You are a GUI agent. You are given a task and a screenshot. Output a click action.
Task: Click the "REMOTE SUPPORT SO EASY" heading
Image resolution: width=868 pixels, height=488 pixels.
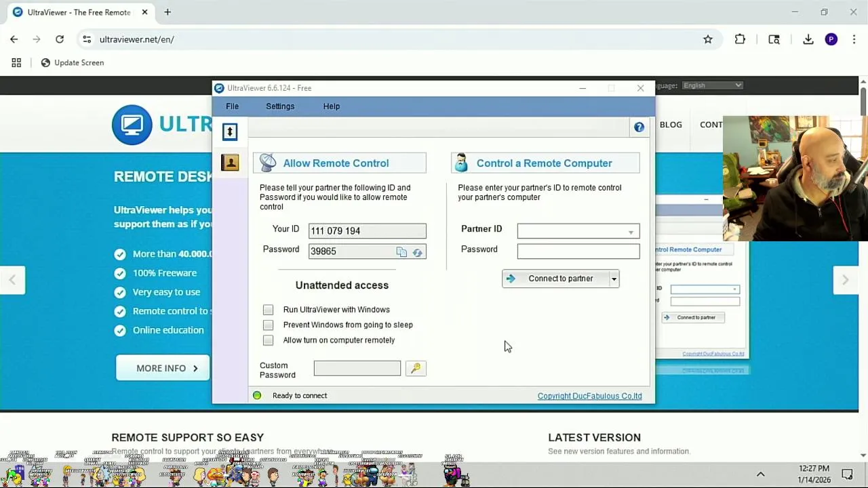(x=188, y=438)
